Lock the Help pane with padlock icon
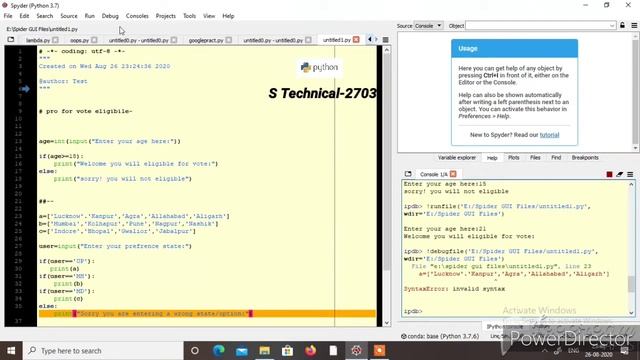 [622, 25]
